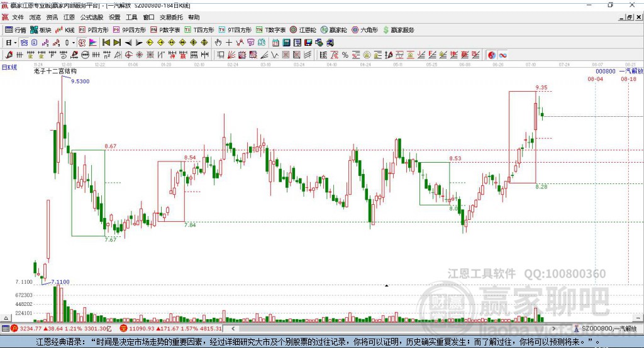The image size is (644, 348).
Task: Click the 沪 index 3234.77 status entry
Action: pyautogui.click(x=61, y=329)
